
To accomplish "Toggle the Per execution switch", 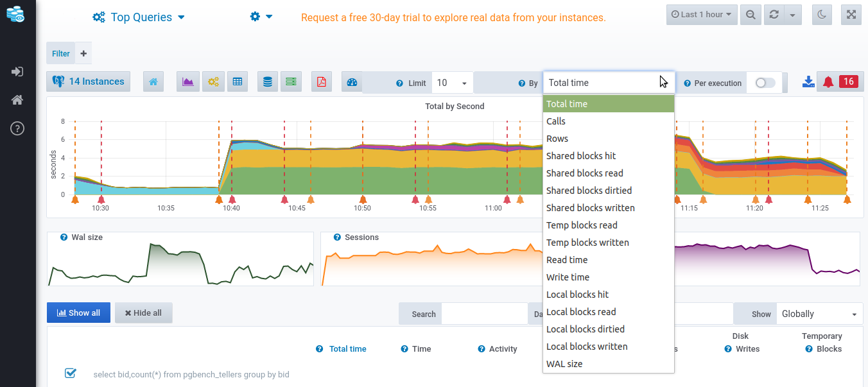I will coord(765,83).
